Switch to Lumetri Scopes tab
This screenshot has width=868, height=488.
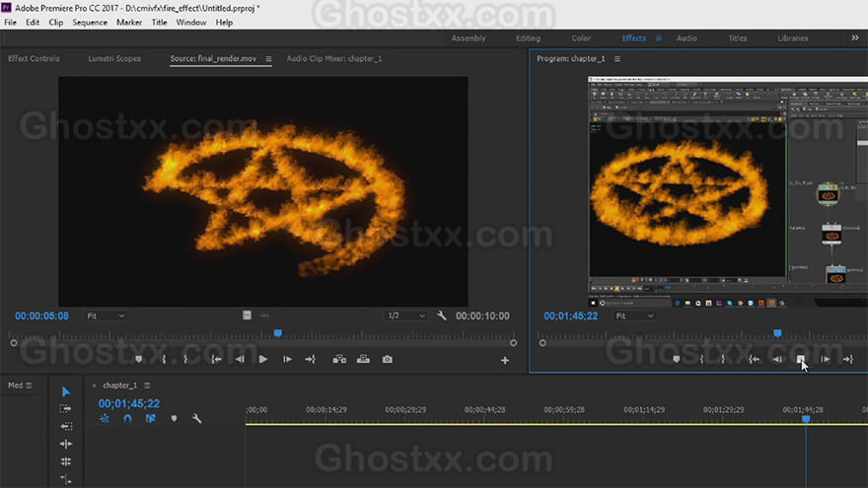(x=114, y=58)
